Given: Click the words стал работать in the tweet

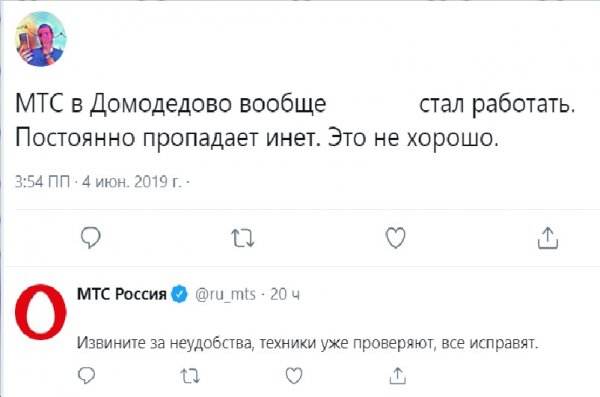Looking at the screenshot, I should pyautogui.click(x=497, y=104).
